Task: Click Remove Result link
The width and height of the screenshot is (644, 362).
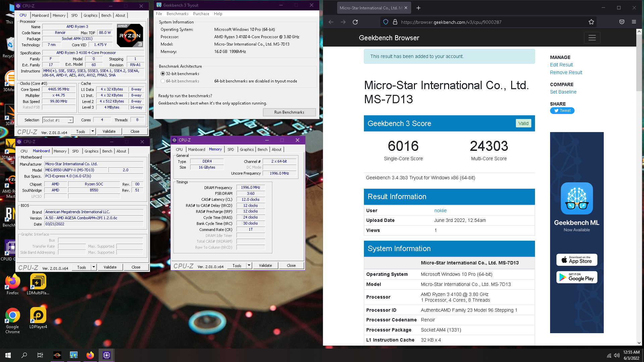Action: 566,72
